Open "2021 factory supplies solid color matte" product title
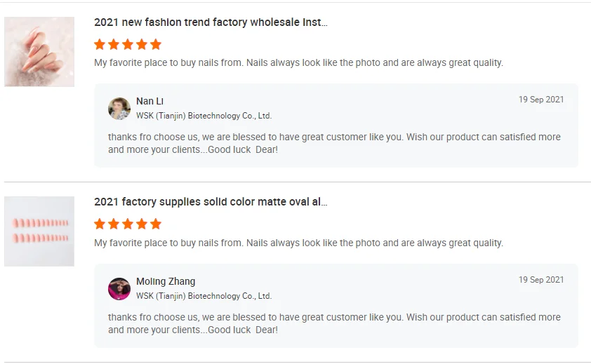 (211, 202)
